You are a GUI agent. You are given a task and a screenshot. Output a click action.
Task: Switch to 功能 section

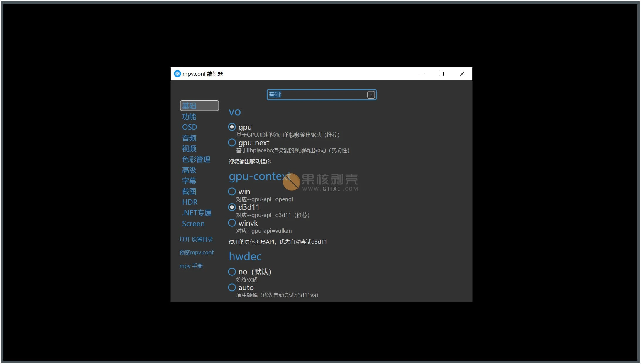pyautogui.click(x=189, y=116)
